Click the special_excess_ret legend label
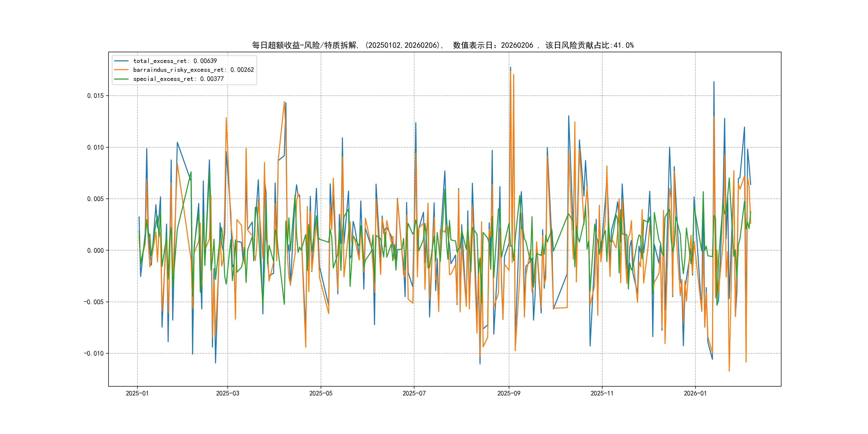The image size is (868, 434). [x=178, y=79]
